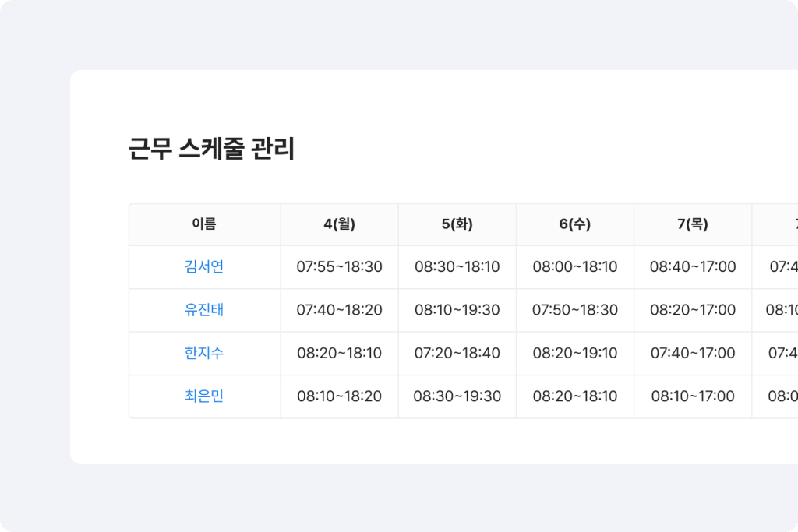Click the 4(월) column header
Screen dimensions: 798x532
(339, 224)
